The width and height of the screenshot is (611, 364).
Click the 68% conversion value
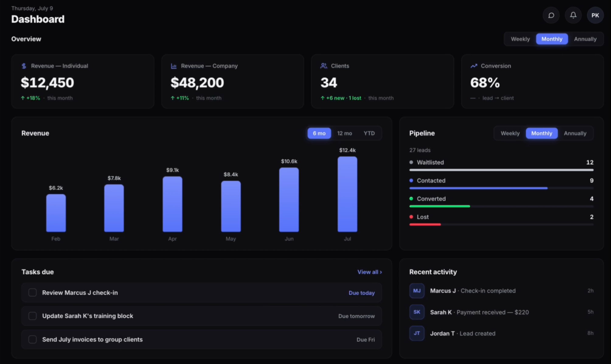click(485, 83)
